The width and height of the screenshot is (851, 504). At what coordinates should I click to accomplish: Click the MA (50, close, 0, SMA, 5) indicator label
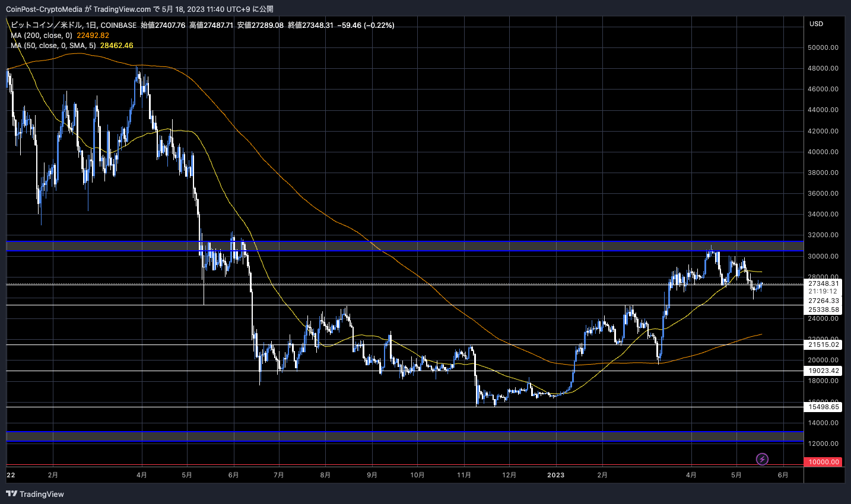pos(53,46)
